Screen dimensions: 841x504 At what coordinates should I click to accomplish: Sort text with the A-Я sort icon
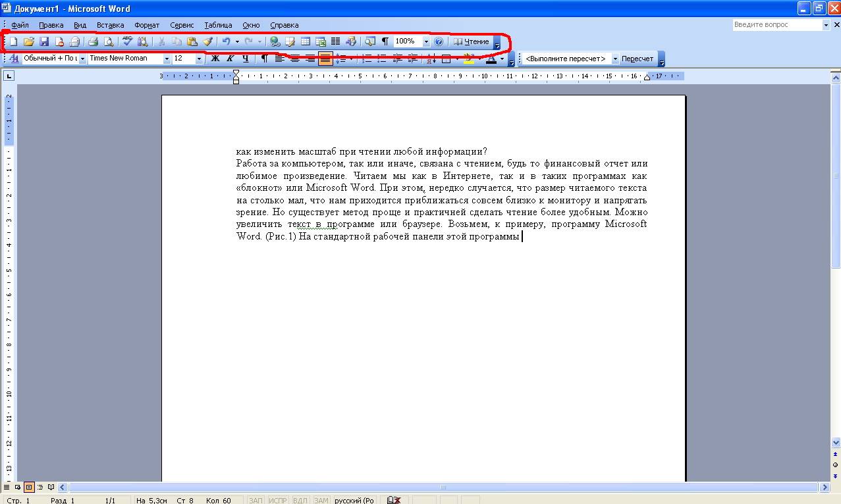[x=431, y=59]
